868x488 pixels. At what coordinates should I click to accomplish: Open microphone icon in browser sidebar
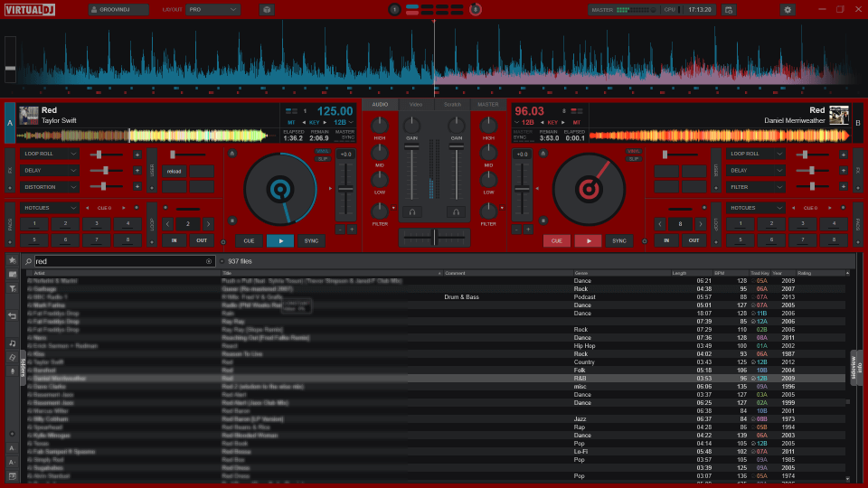[x=12, y=371]
